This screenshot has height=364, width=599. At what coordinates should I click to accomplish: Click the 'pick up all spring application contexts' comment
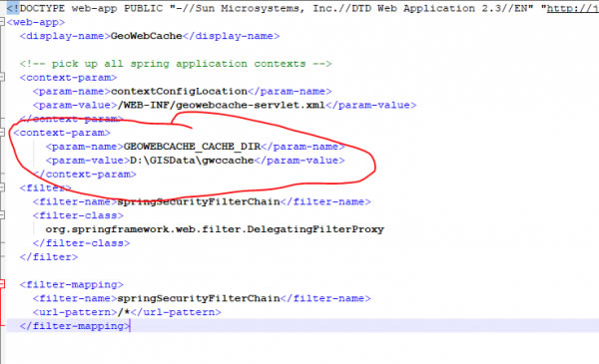tap(176, 64)
